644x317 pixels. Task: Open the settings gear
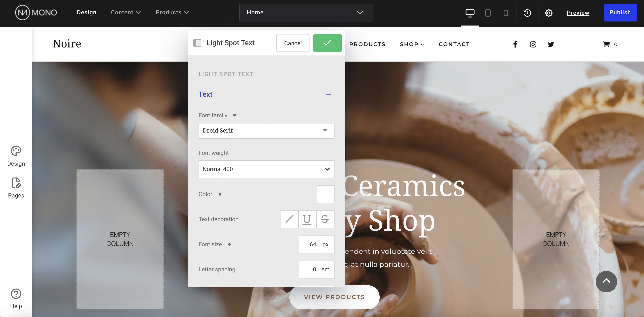click(x=549, y=13)
